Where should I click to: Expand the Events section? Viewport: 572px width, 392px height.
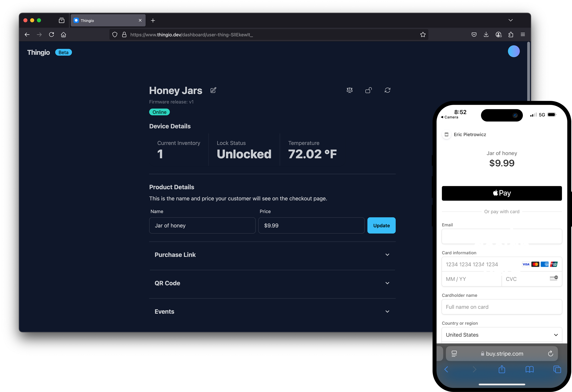click(x=272, y=312)
